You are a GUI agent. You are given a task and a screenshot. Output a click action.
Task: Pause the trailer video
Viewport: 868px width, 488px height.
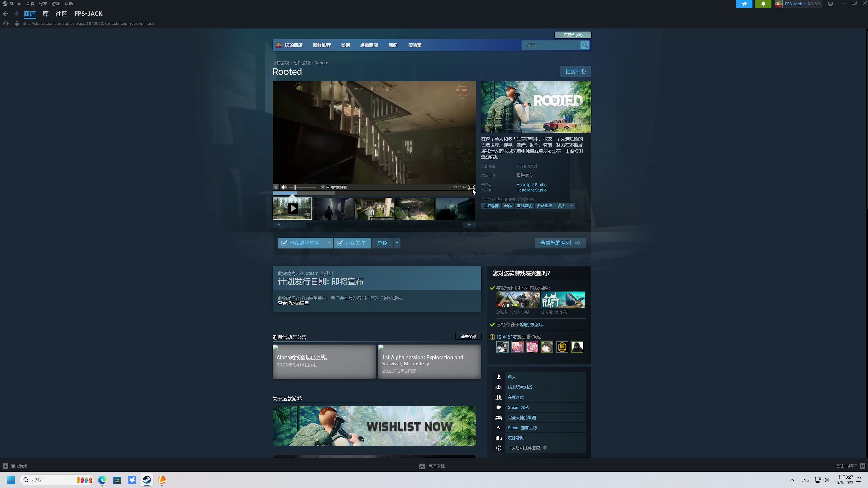[x=276, y=187]
